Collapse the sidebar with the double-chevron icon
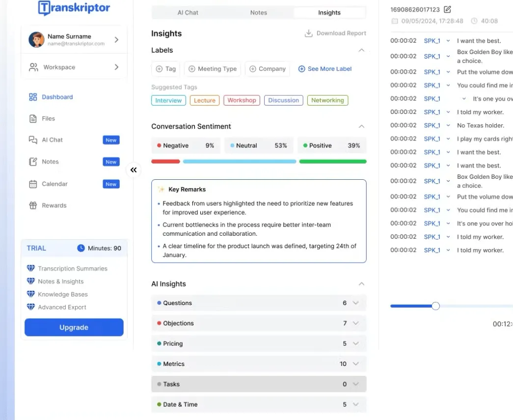 point(134,170)
